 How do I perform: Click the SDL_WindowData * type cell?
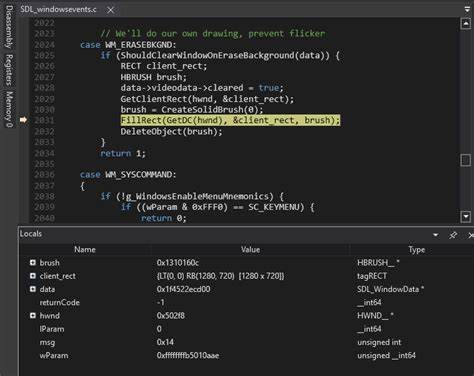[390, 289]
